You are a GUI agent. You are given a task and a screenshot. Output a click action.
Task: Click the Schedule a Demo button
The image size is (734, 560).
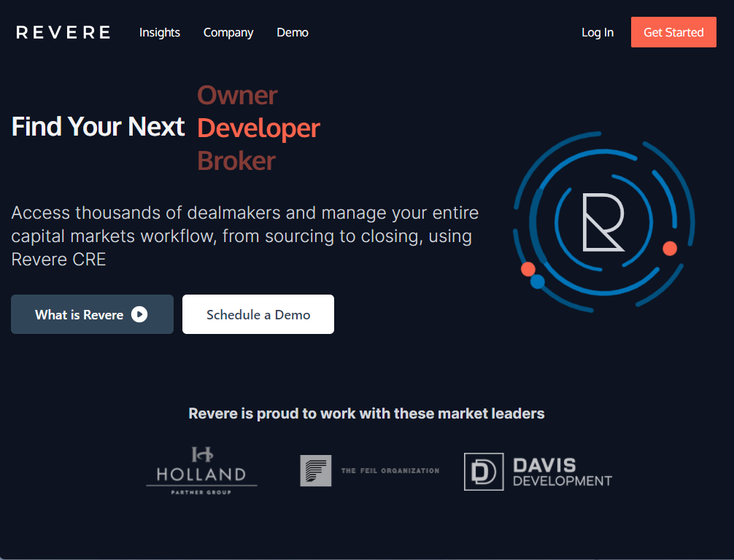click(x=258, y=314)
